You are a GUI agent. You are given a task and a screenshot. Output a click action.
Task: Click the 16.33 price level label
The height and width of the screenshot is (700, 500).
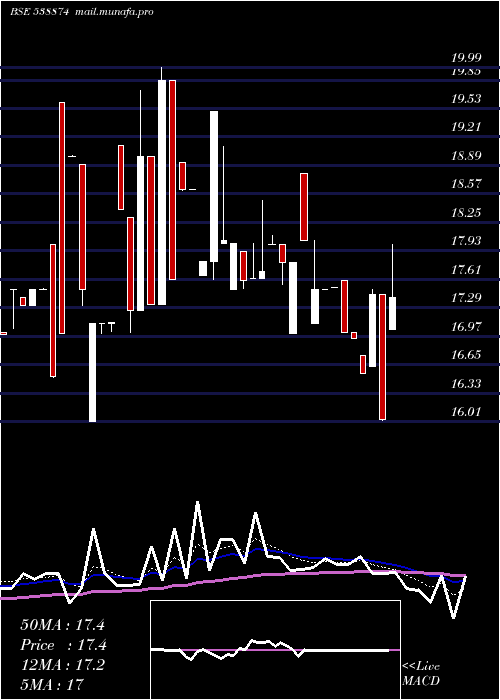click(x=466, y=384)
